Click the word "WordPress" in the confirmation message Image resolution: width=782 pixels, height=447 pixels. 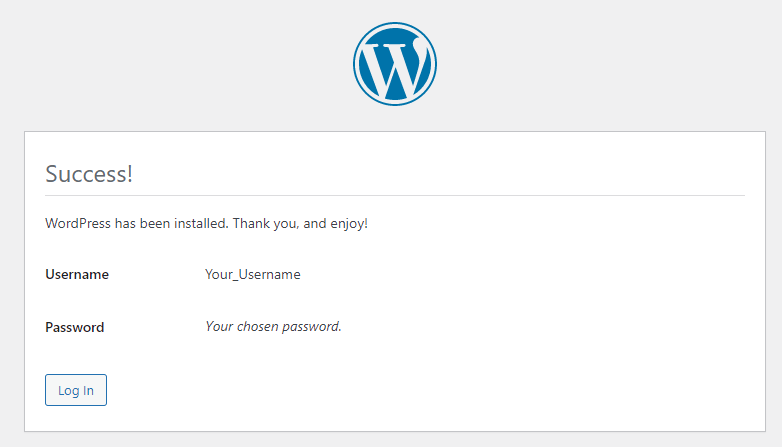click(78, 223)
